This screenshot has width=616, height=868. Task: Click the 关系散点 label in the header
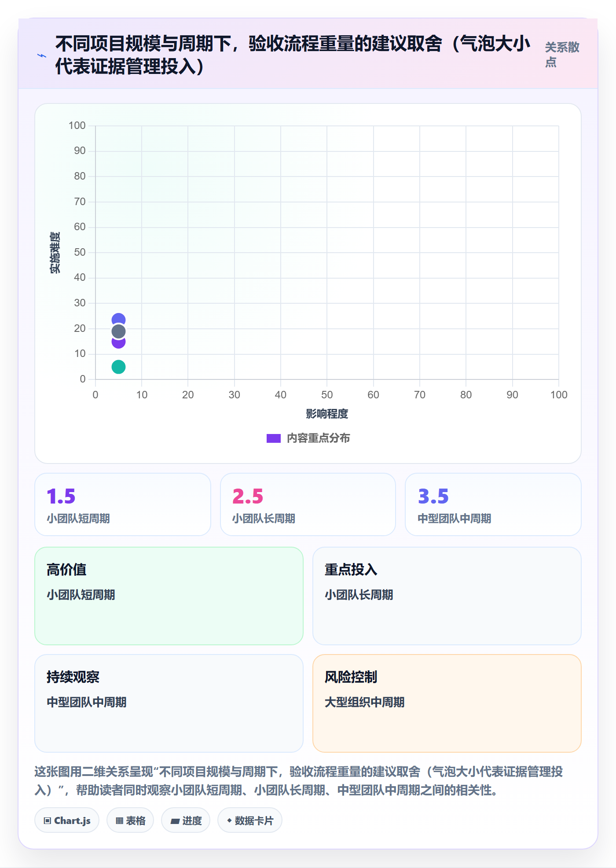[x=562, y=55]
